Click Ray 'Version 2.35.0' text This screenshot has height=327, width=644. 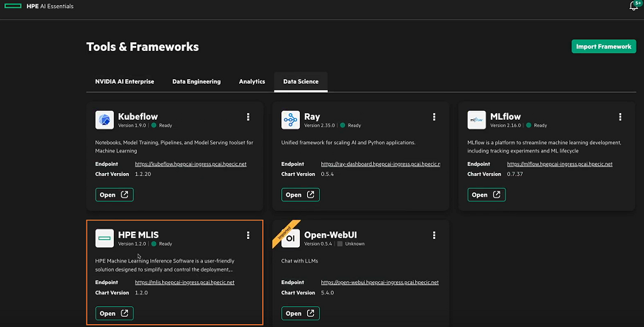[320, 126]
